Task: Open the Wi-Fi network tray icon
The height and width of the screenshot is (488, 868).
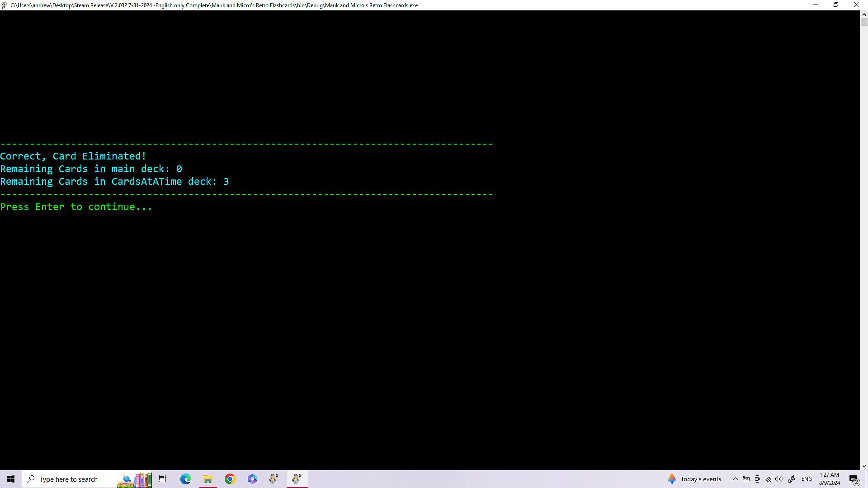Action: pyautogui.click(x=768, y=479)
